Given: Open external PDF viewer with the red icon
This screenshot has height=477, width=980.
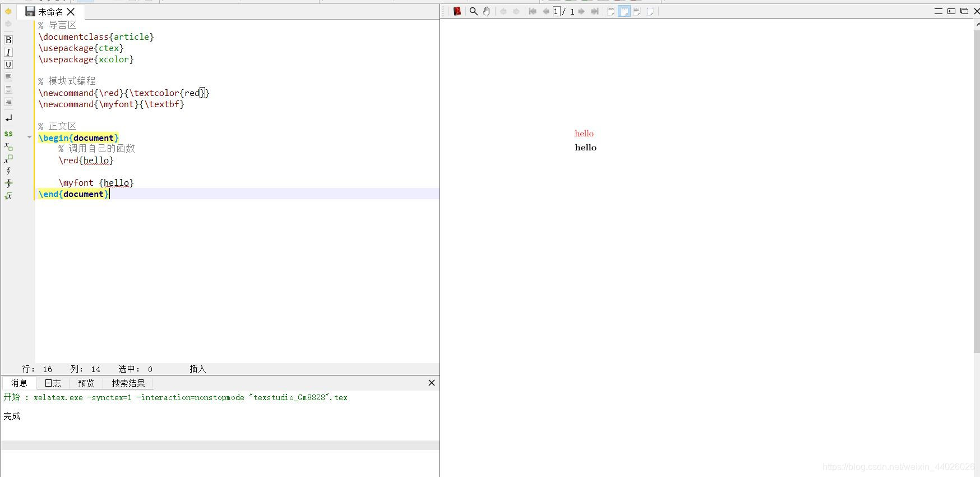Looking at the screenshot, I should 457,11.
